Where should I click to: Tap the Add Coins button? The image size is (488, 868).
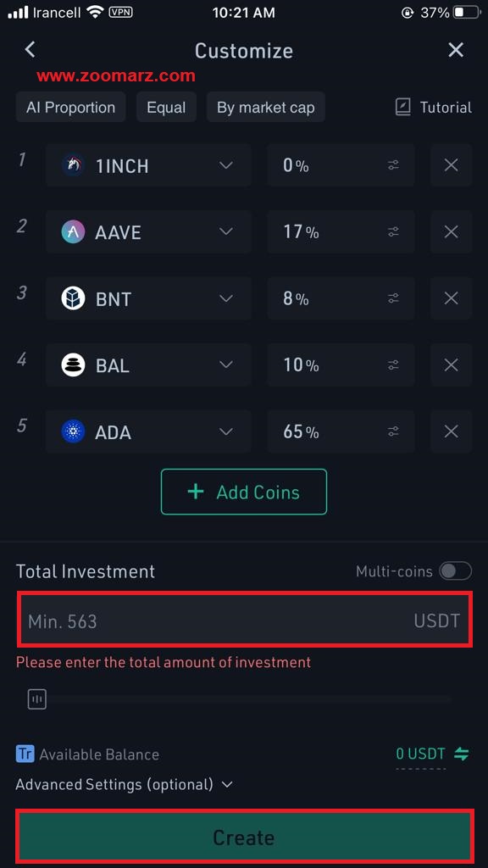coord(244,492)
